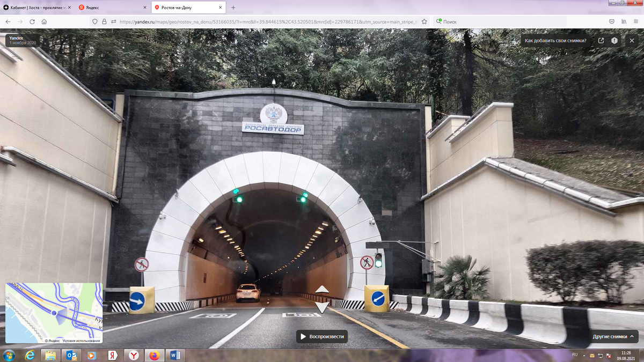Share panorama via the share icon

tap(601, 40)
